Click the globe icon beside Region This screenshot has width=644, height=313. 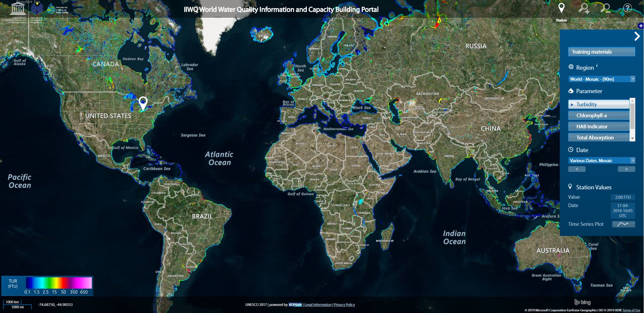571,67
